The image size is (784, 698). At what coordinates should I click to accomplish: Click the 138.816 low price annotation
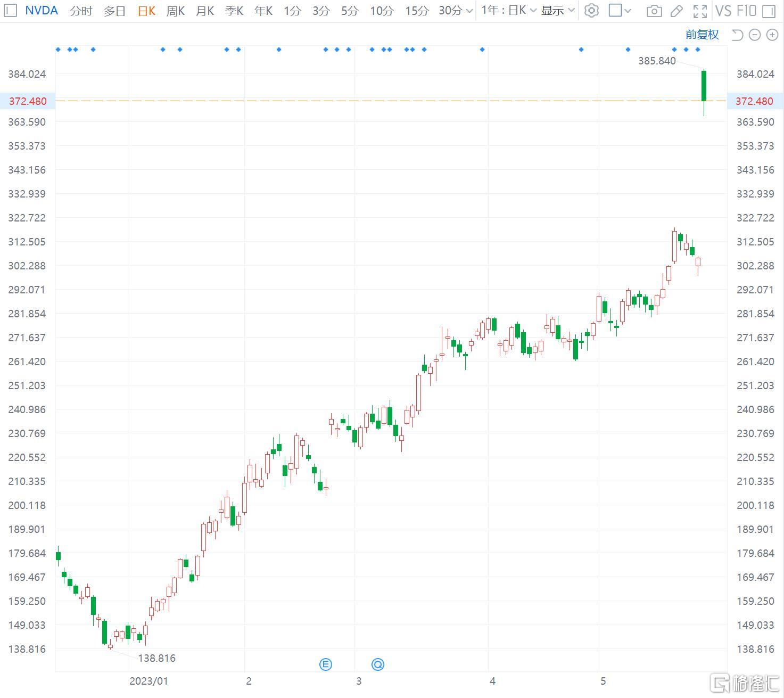coord(156,658)
